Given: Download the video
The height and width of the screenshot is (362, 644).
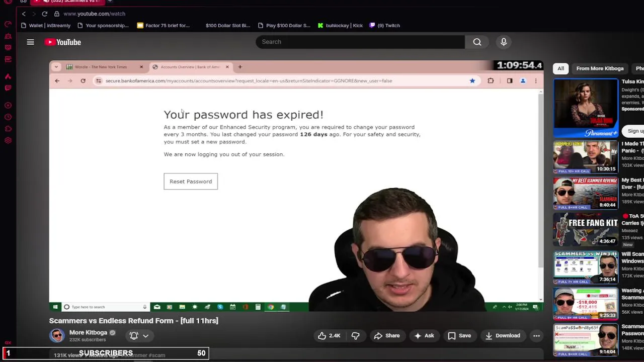Looking at the screenshot, I should tap(502, 336).
